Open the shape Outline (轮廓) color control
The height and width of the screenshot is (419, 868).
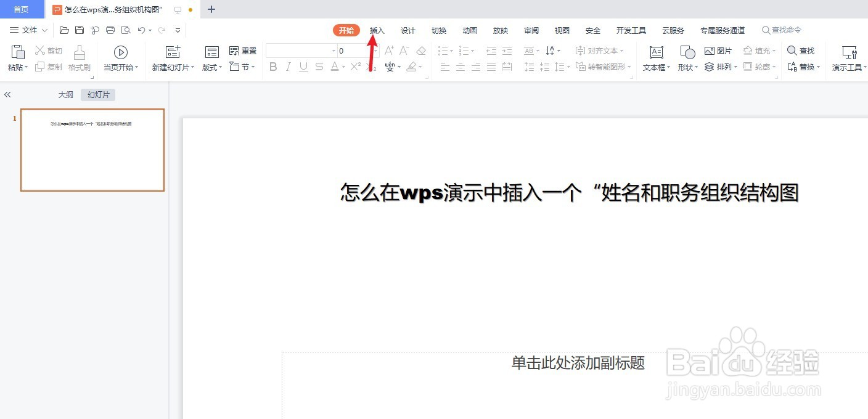pyautogui.click(x=759, y=67)
